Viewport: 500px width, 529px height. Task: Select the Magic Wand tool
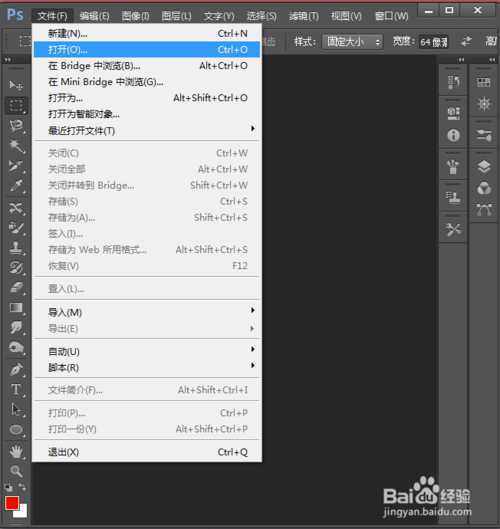point(16,146)
